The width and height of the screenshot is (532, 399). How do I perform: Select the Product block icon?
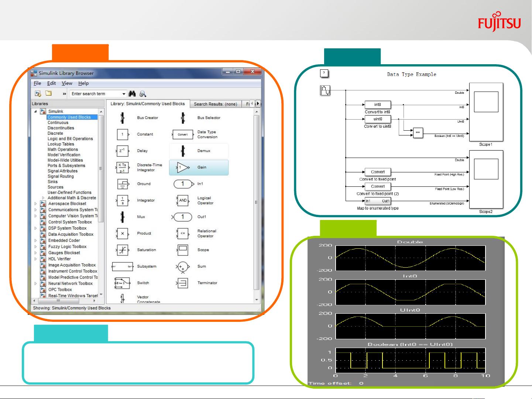click(123, 233)
